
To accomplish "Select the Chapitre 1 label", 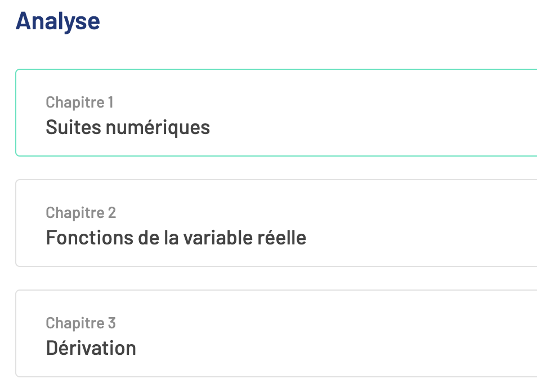I will coord(79,103).
